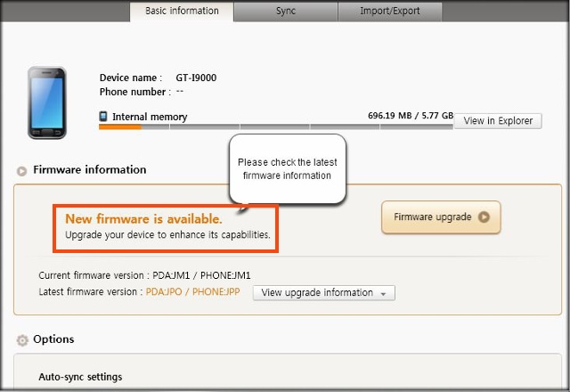The height and width of the screenshot is (392, 570).
Task: Click the View in Explorer button
Action: 498,121
